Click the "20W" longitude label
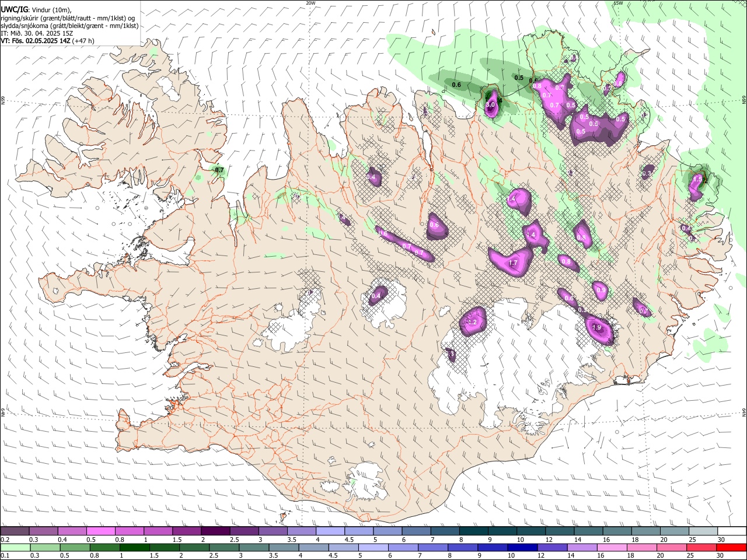This screenshot has height=560, width=747. [310, 3]
